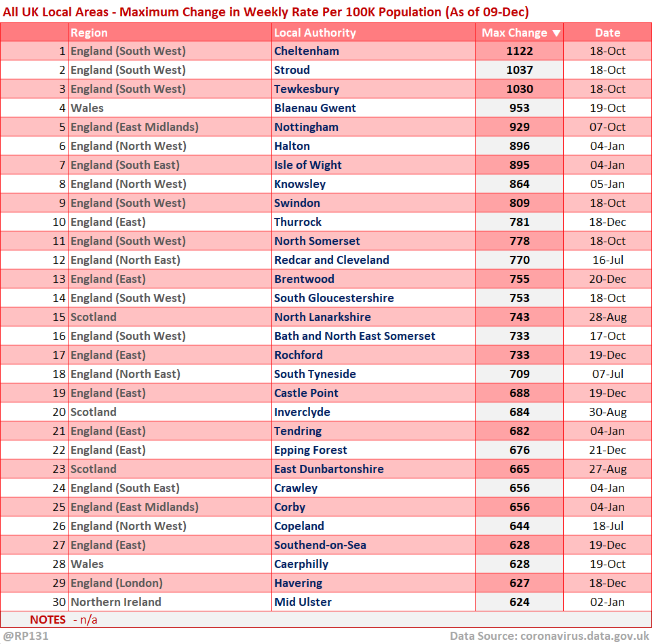Click the Isle of Wight cell
This screenshot has width=652, height=644.
click(x=373, y=165)
